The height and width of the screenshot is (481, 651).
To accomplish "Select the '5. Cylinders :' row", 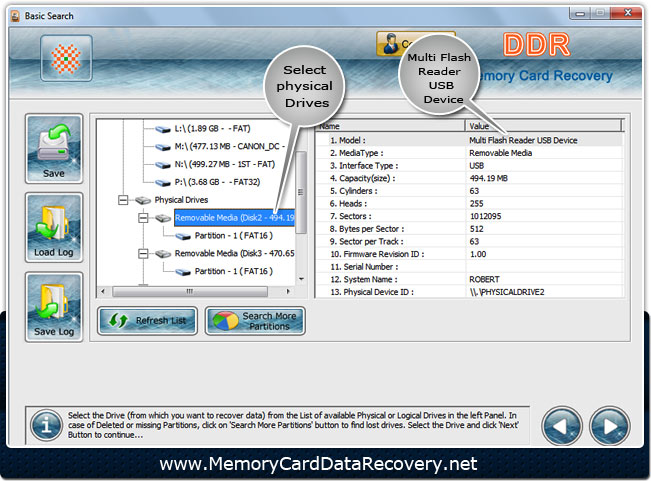I will [x=469, y=191].
